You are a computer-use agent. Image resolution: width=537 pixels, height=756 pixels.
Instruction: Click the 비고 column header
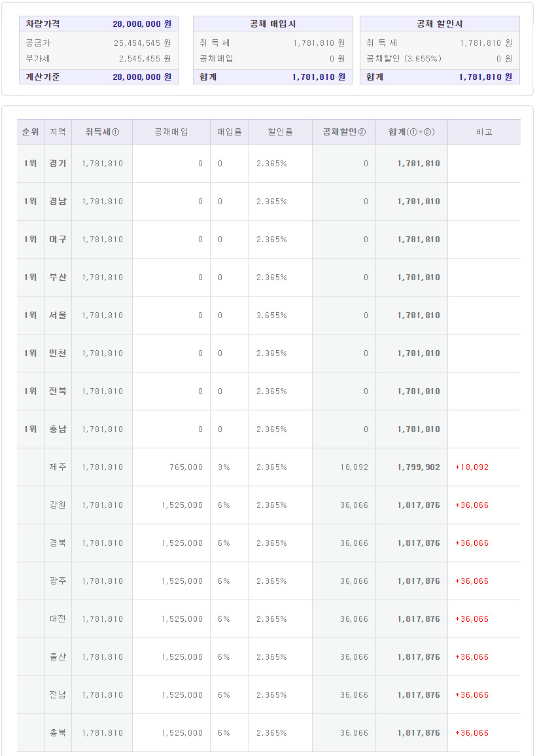(x=484, y=132)
